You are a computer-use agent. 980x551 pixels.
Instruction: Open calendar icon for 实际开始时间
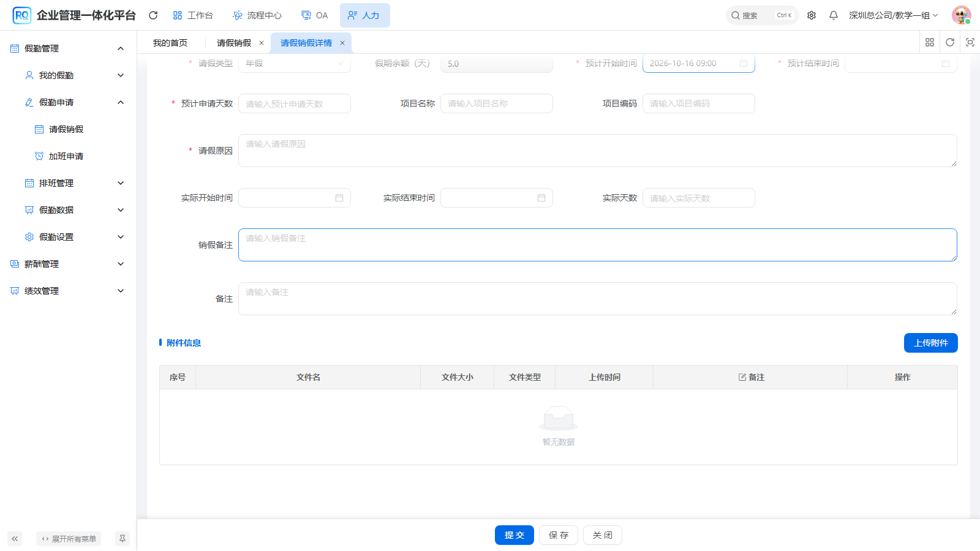(x=339, y=198)
